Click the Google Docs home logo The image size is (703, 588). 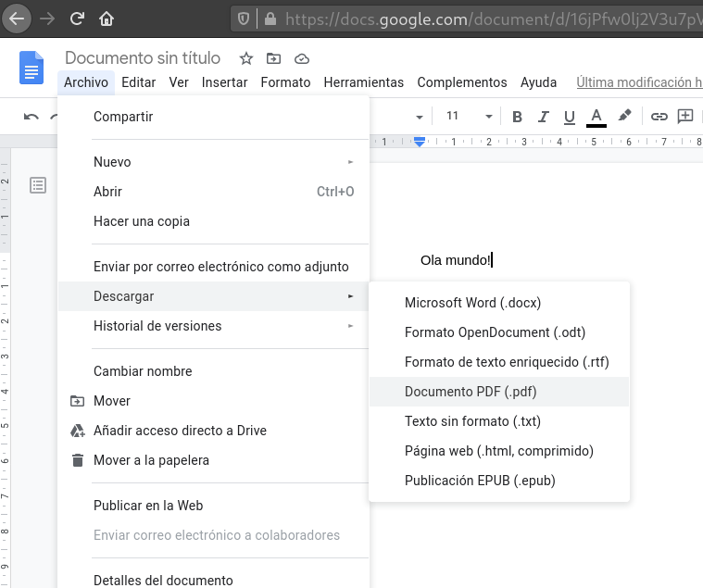click(31, 69)
